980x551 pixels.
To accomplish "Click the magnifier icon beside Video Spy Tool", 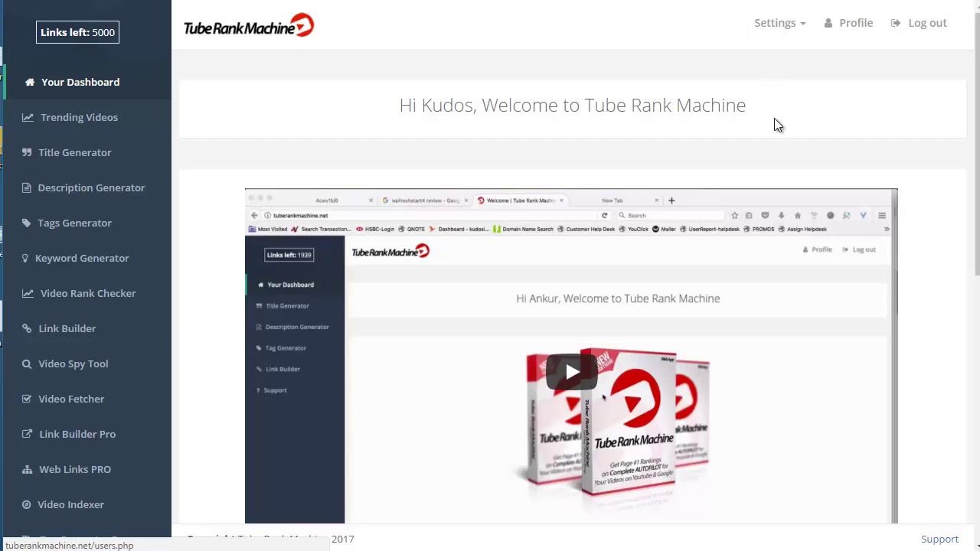I will coord(27,364).
